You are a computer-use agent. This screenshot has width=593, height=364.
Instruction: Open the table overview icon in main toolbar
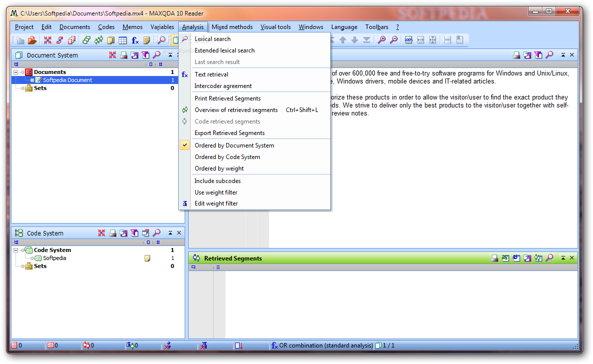(123, 40)
